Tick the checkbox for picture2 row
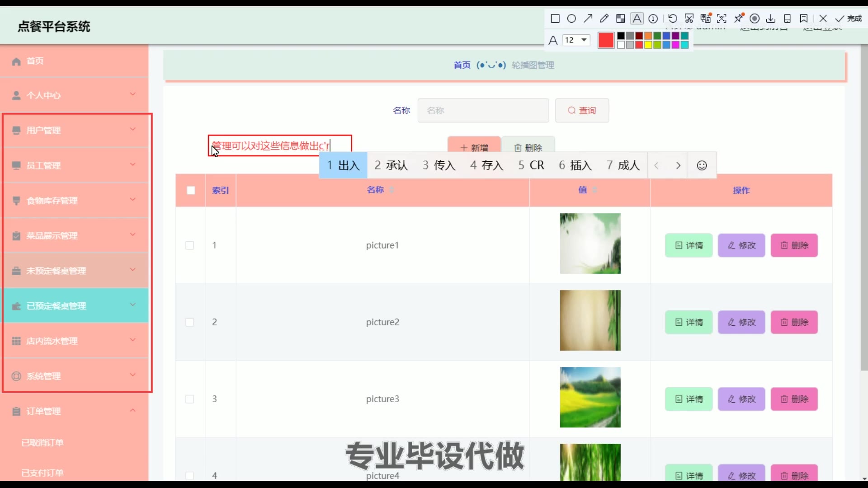This screenshot has width=868, height=488. (190, 322)
